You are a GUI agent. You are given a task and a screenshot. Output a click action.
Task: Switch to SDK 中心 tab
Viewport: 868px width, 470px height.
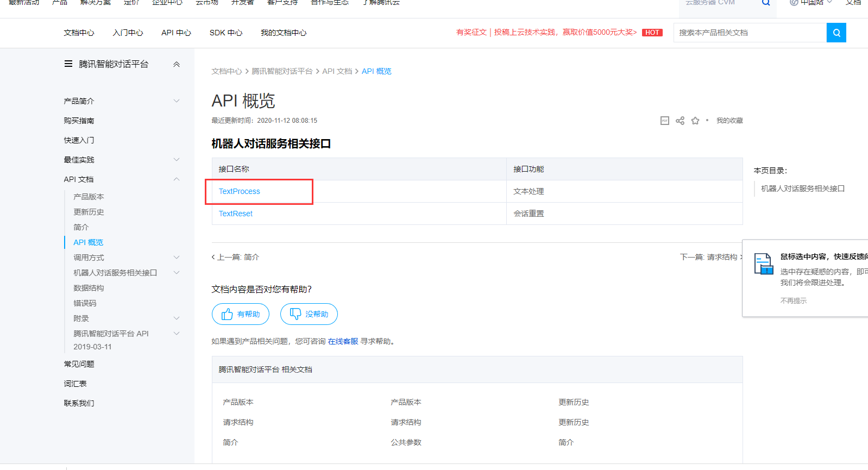point(226,33)
